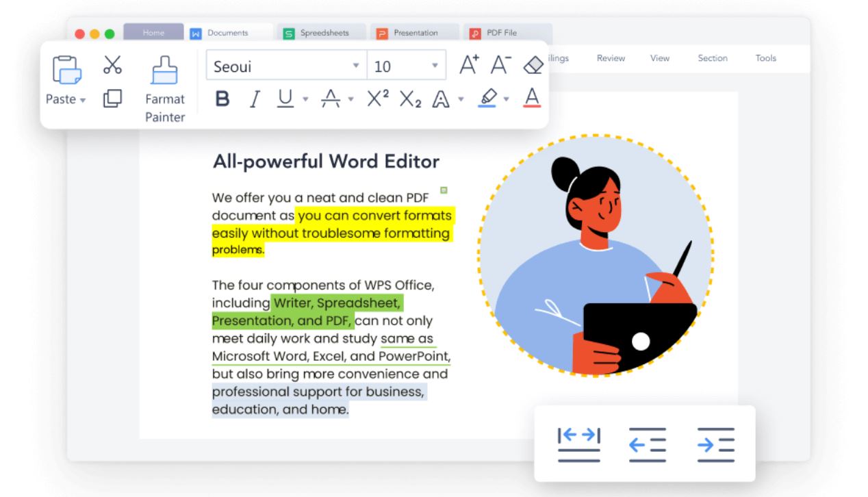Screen dimensions: 868x497
Task: Apply subscript formatting with X₂ icon
Action: pos(411,99)
